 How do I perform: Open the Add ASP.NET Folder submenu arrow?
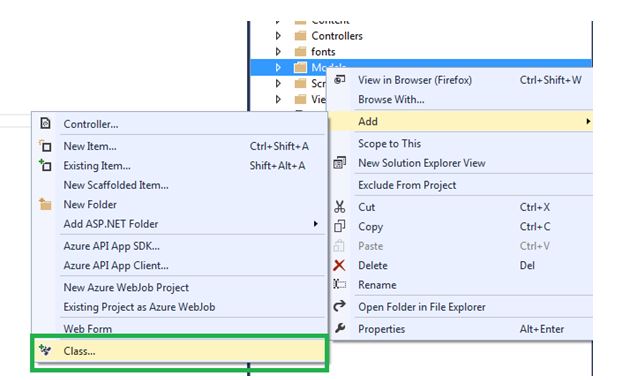[x=315, y=224]
